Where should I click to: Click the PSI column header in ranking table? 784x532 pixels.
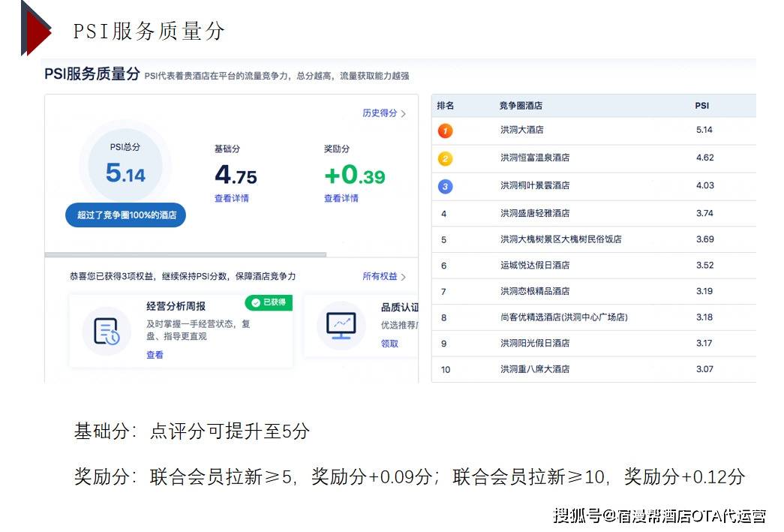(x=701, y=106)
